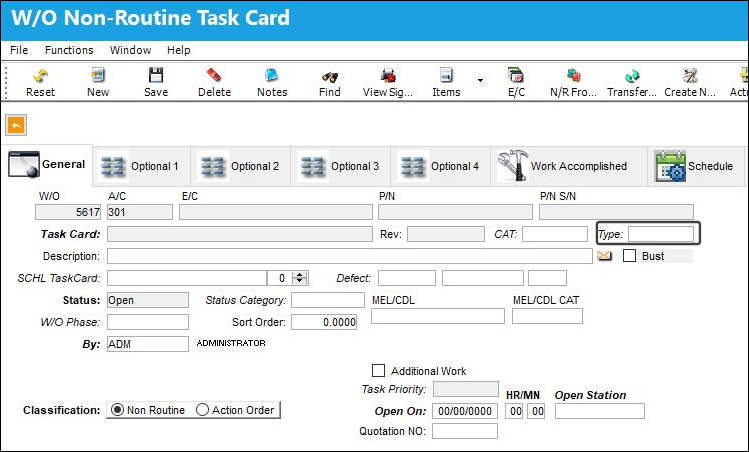This screenshot has height=452, width=749.
Task: Click the CAT input field
Action: pyautogui.click(x=555, y=234)
